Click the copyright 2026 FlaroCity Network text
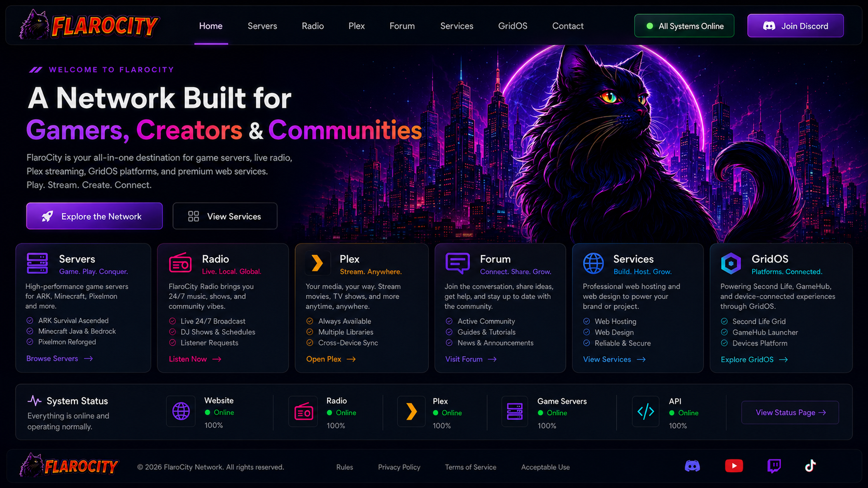 (x=211, y=467)
